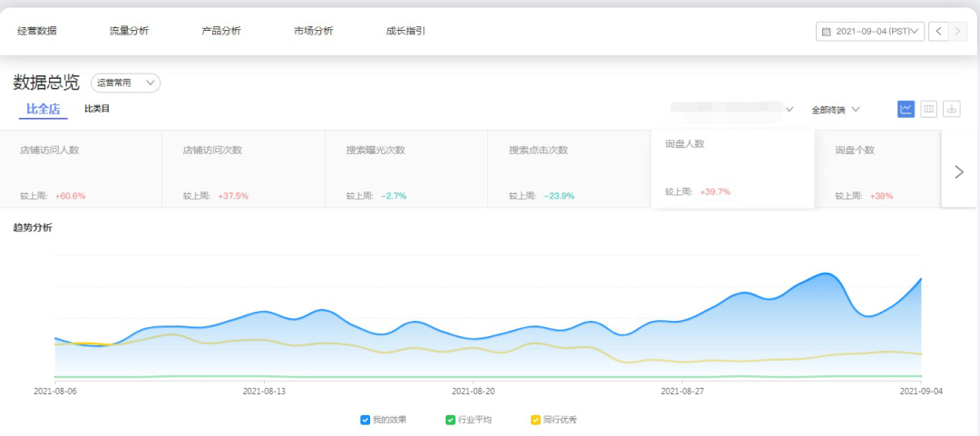The height and width of the screenshot is (436, 980).
Task: Select the 店铺访问人数 metric card
Action: (x=82, y=169)
